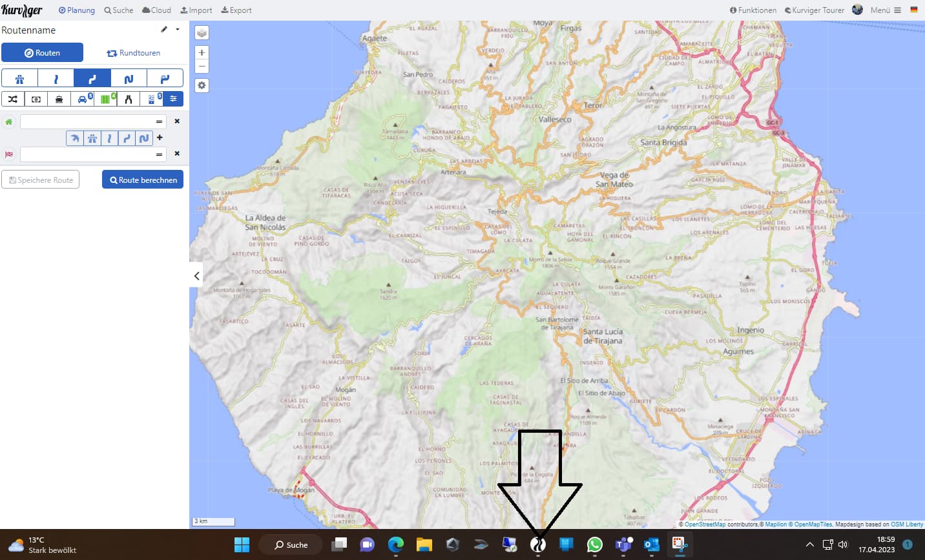Set segment to highway profile
Viewport: 925px width, 560px height.
pyautogui.click(x=92, y=138)
